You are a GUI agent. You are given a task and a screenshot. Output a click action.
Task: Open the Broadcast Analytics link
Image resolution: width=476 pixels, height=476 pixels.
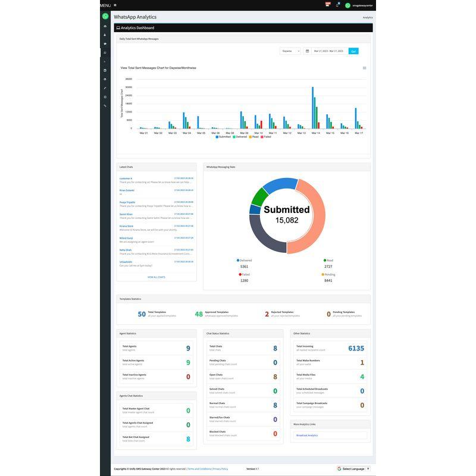307,436
